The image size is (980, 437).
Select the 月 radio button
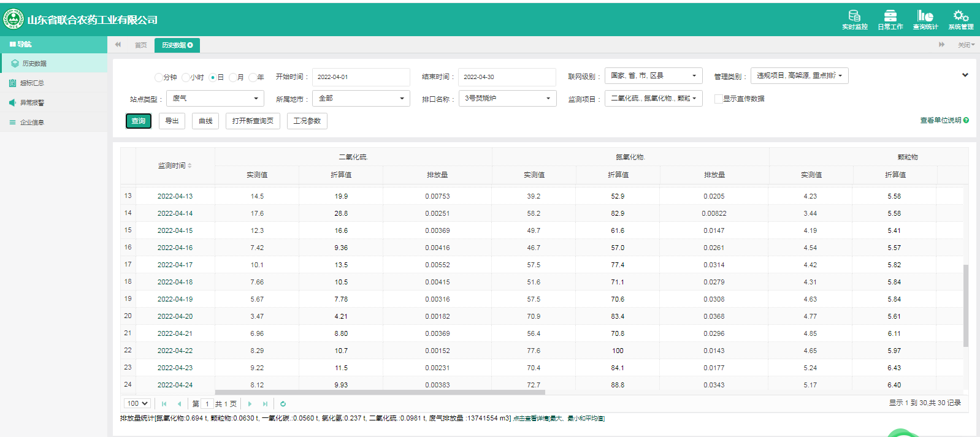pyautogui.click(x=233, y=77)
